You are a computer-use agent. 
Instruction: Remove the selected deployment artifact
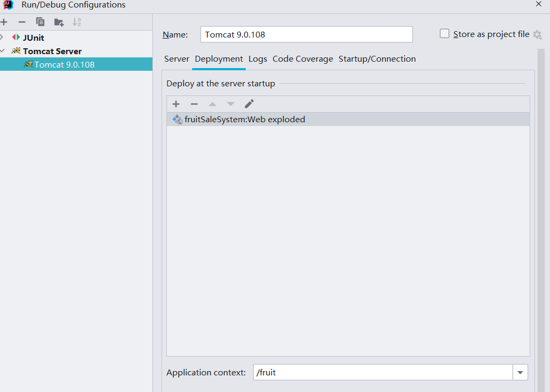pos(194,104)
